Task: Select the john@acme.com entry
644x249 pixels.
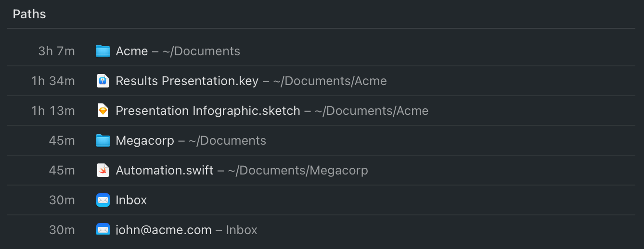Action: point(164,230)
